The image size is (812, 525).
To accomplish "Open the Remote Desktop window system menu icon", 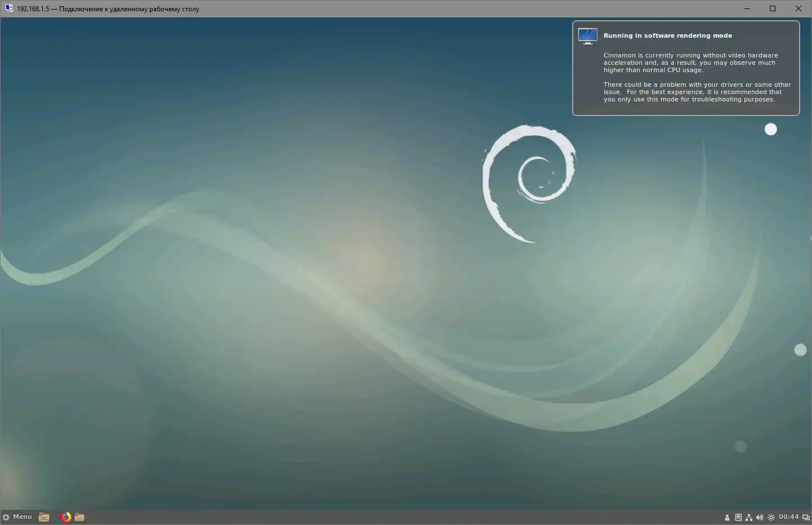I will point(9,8).
